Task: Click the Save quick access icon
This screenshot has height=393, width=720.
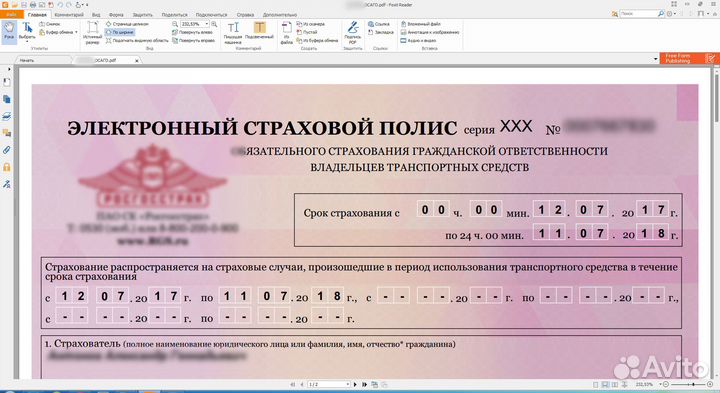Action: [x=24, y=5]
